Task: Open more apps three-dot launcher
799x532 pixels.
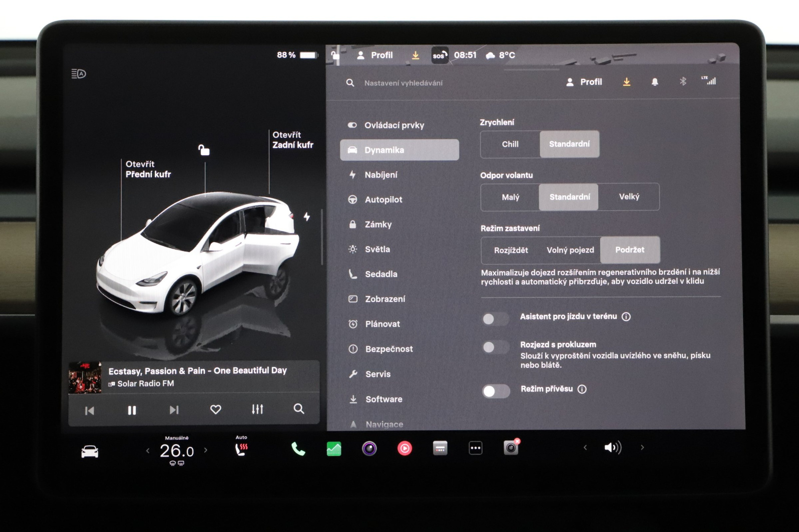Action: pyautogui.click(x=475, y=448)
